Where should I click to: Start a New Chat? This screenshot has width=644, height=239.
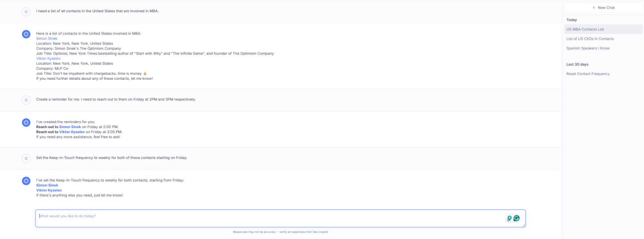tap(603, 8)
